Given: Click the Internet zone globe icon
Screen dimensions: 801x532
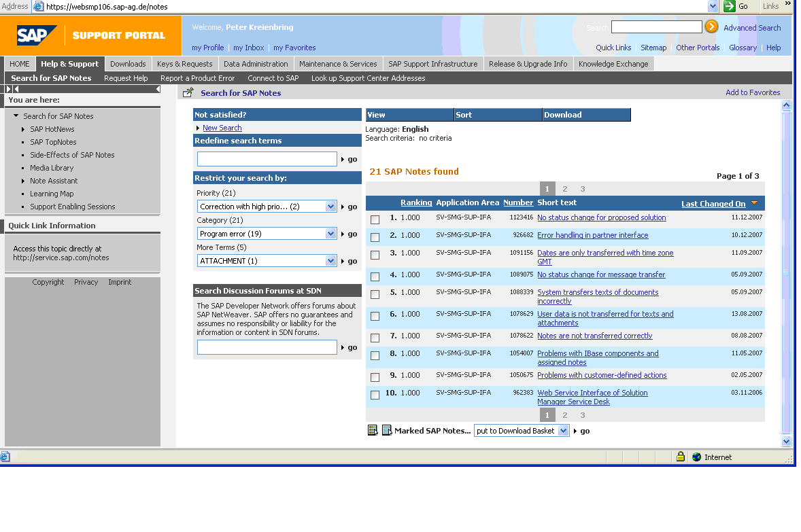Looking at the screenshot, I should pyautogui.click(x=697, y=457).
